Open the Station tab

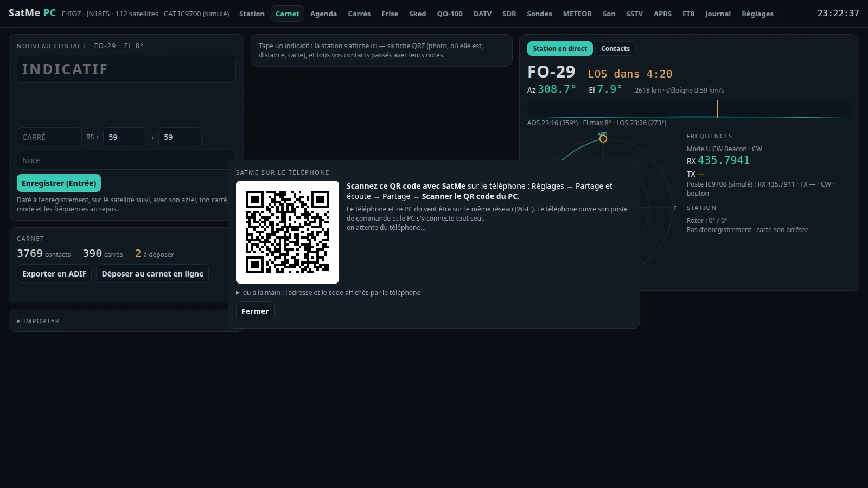point(252,14)
